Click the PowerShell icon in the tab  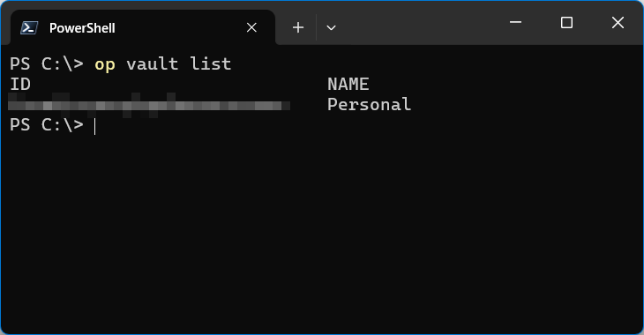[29, 27]
